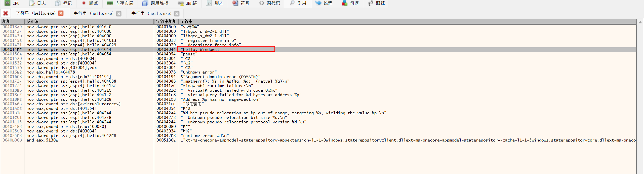This screenshot has width=644, height=174.
Task: Select the "PE" string cell
Action: (x=185, y=127)
